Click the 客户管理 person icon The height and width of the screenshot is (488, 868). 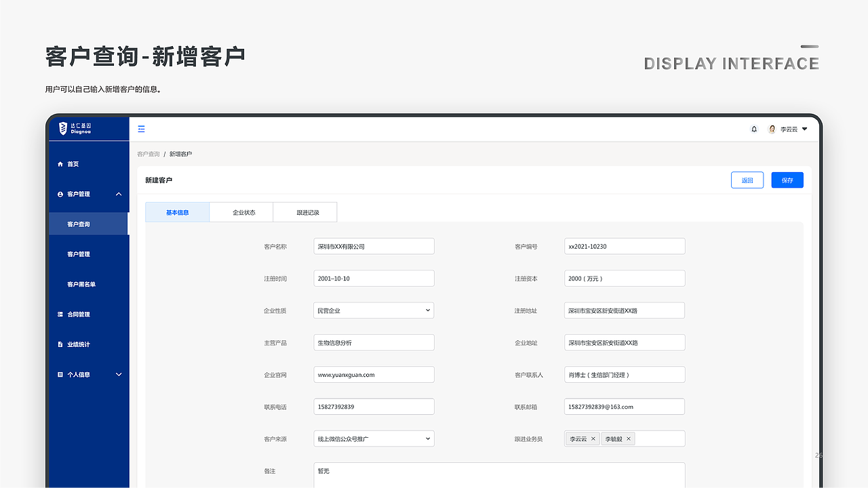point(60,194)
